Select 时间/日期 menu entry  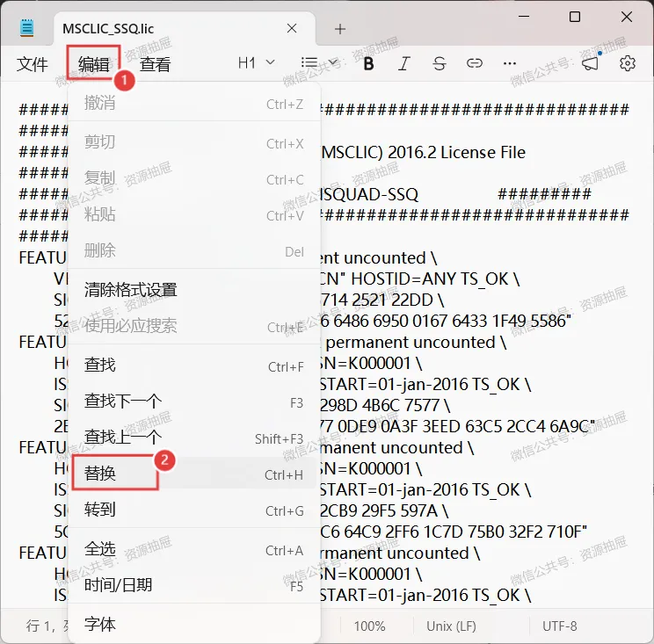[x=194, y=585]
